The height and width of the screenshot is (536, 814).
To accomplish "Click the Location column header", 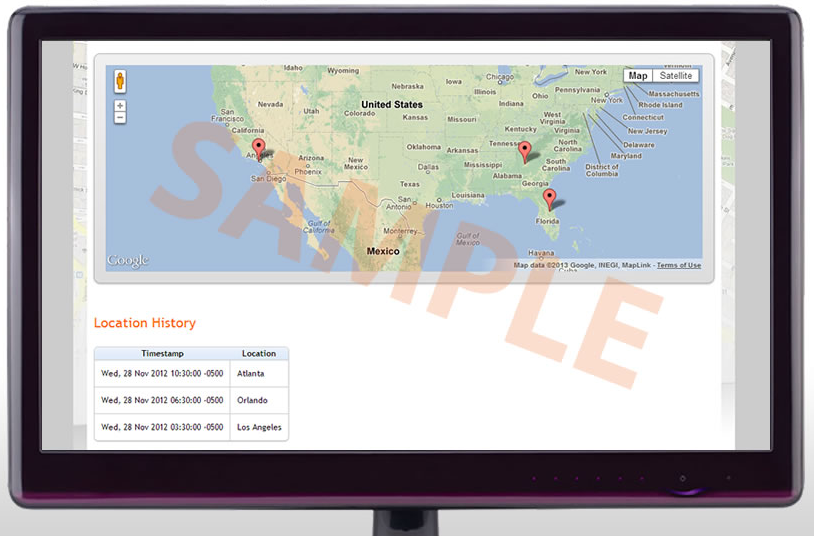I will (x=259, y=354).
